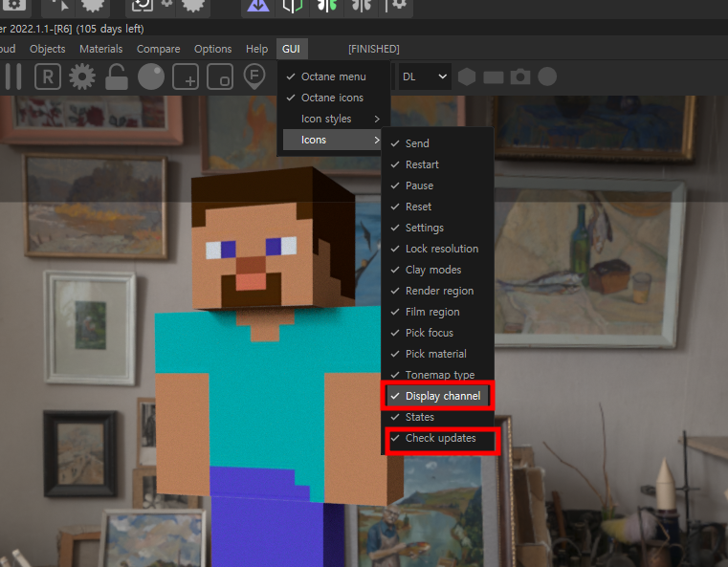Activate the Render region icon

coord(186,76)
